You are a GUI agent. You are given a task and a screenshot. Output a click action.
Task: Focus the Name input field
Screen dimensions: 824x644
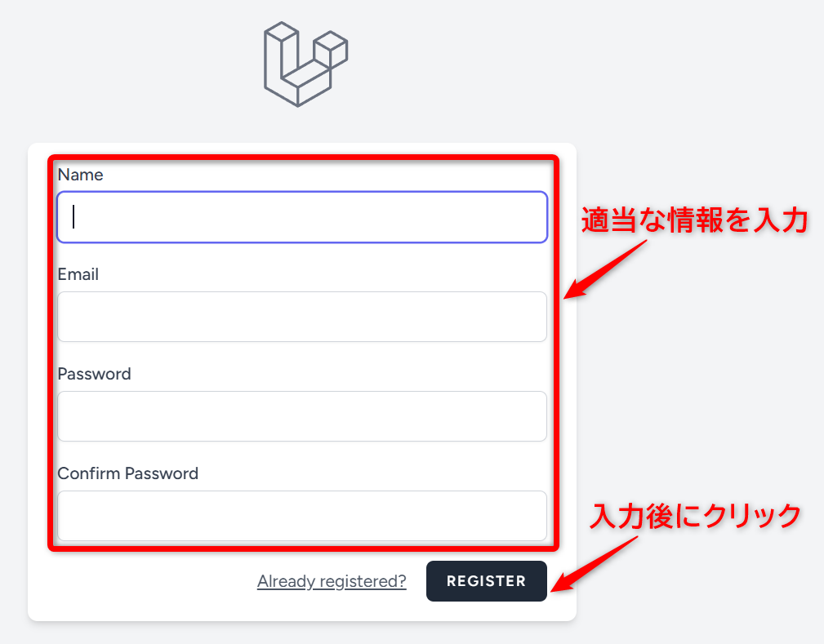click(x=302, y=217)
